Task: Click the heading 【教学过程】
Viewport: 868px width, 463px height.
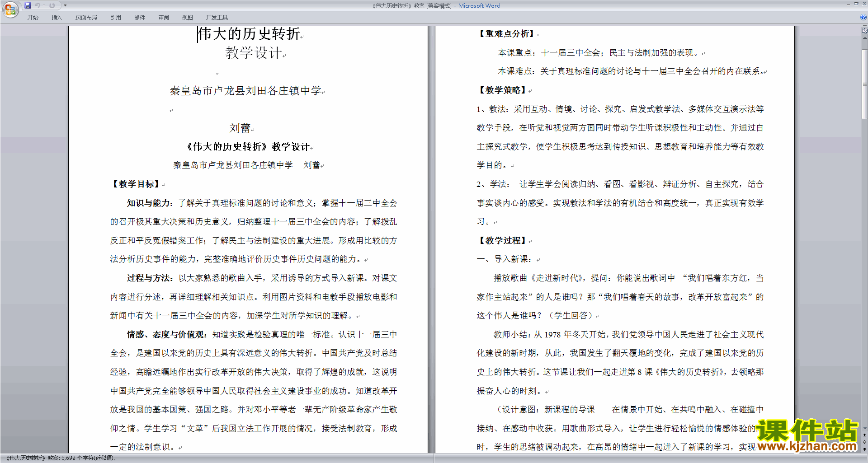Action: pyautogui.click(x=502, y=241)
